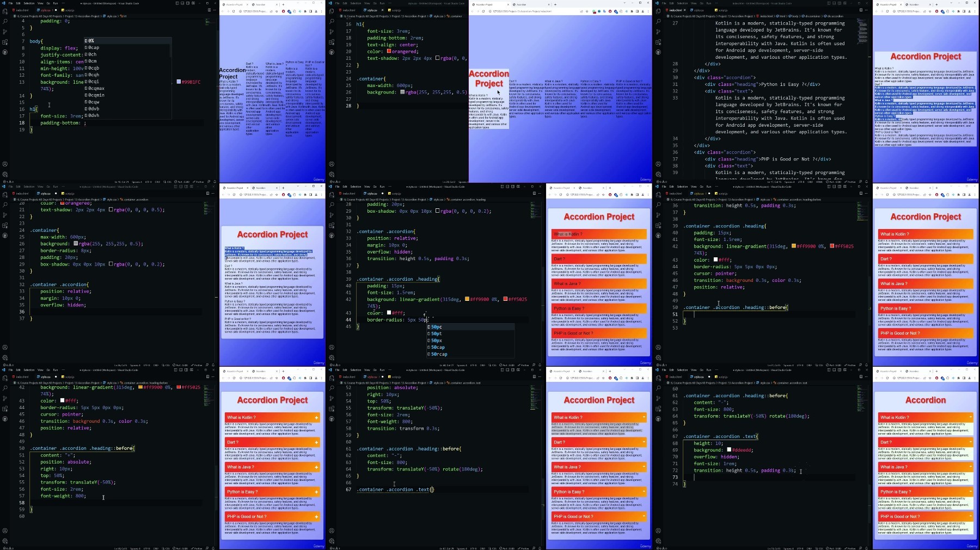Switch to index.html tab in window with 0cqmax list

tap(22, 10)
